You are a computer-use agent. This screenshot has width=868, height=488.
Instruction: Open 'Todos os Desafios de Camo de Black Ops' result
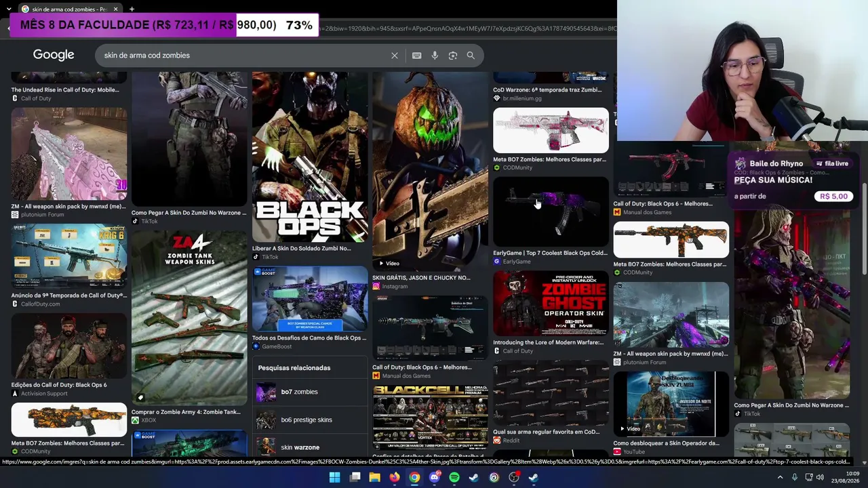[x=309, y=338]
